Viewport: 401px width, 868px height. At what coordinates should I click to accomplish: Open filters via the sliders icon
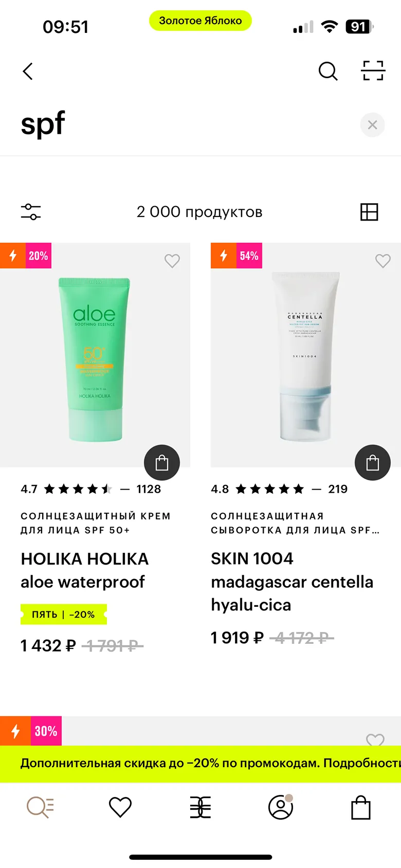[31, 212]
